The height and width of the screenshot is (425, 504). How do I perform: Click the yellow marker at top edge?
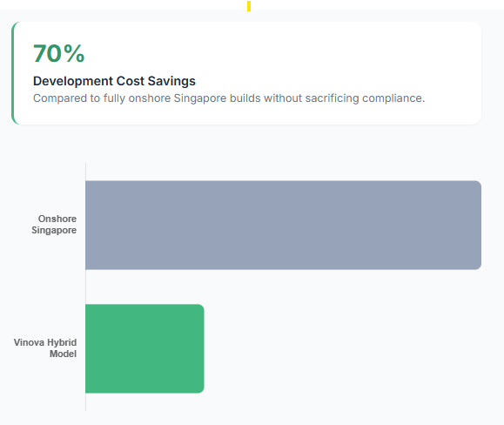[x=249, y=6]
